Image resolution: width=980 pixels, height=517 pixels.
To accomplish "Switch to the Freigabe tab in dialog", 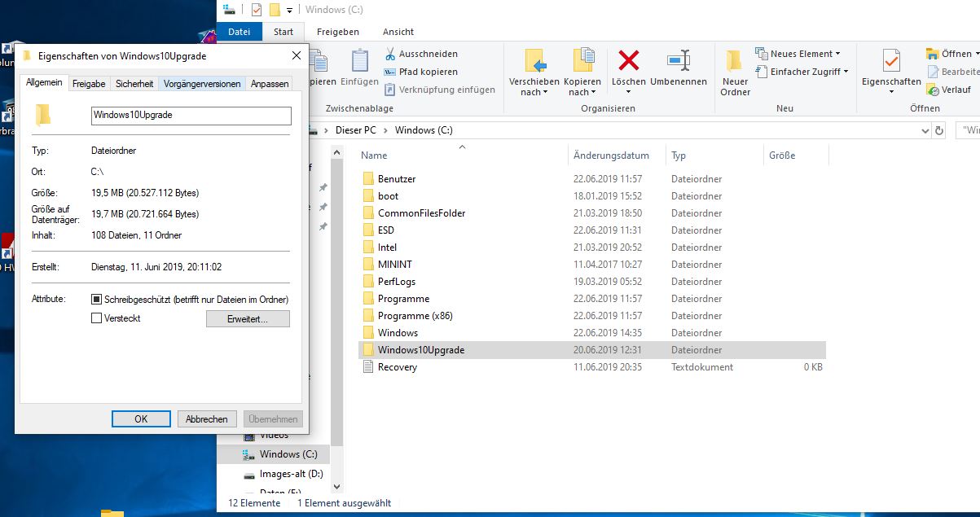I will tap(89, 84).
